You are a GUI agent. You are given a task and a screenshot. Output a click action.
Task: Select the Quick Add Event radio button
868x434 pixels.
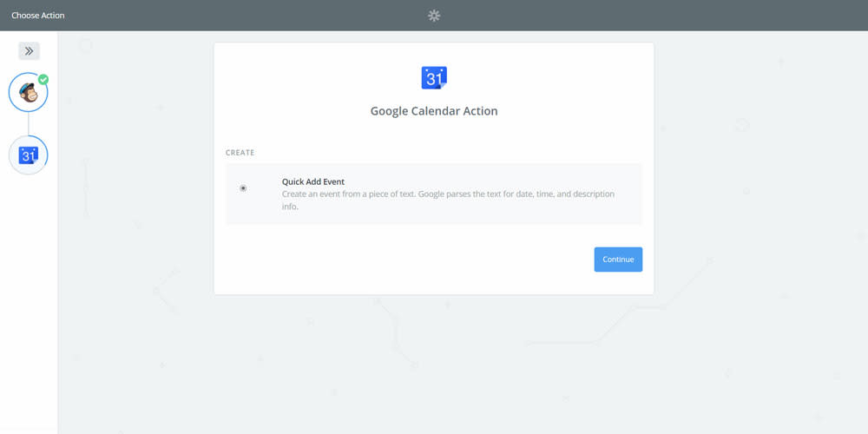(x=243, y=188)
